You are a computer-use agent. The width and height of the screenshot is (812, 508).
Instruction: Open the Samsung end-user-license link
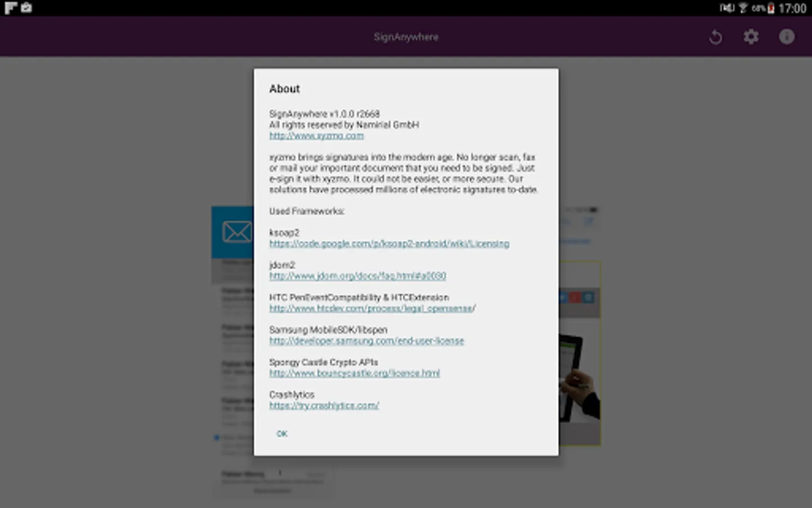pyautogui.click(x=367, y=341)
